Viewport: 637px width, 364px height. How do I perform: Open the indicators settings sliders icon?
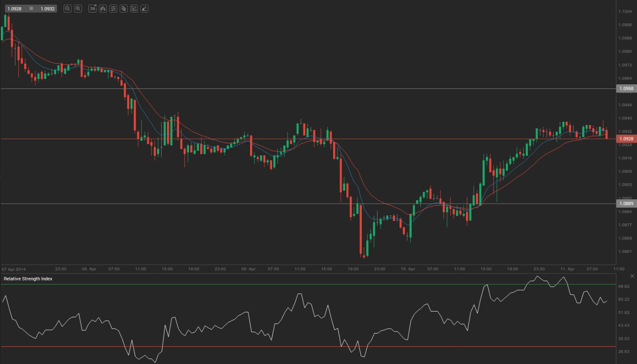pyautogui.click(x=113, y=9)
